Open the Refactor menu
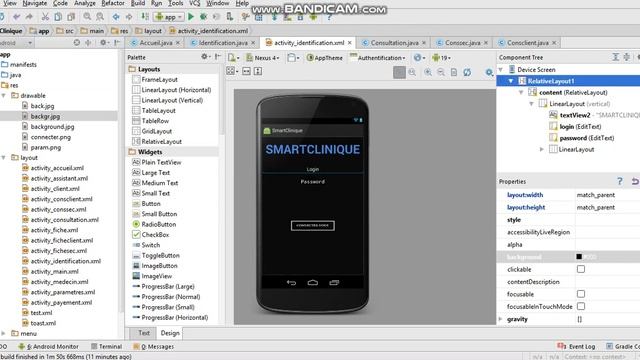 113,3
